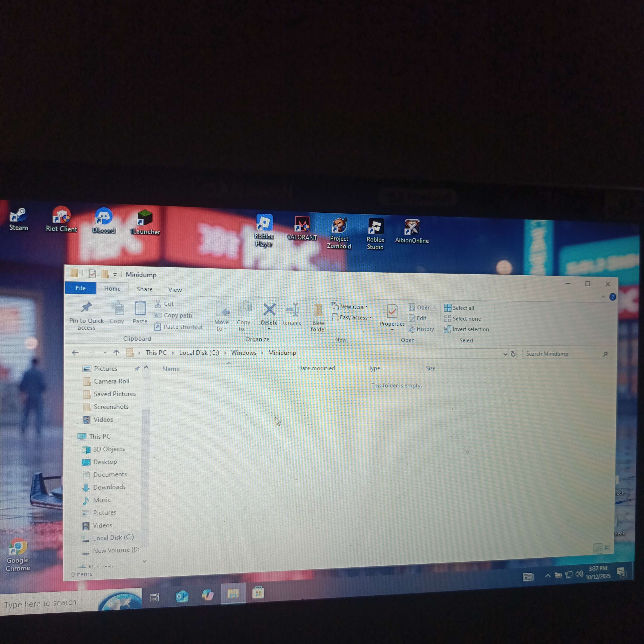Open the Share ribbon tab
The image size is (644, 644).
[144, 289]
